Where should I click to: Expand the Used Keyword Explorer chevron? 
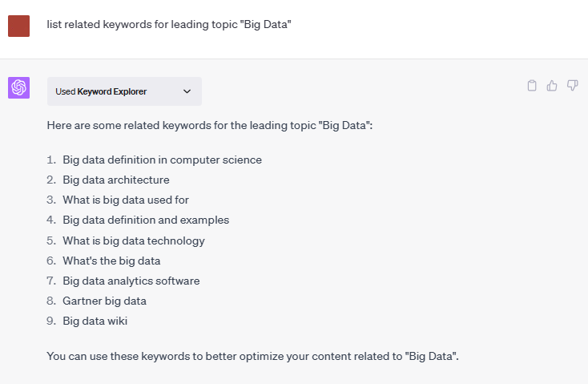(x=187, y=91)
